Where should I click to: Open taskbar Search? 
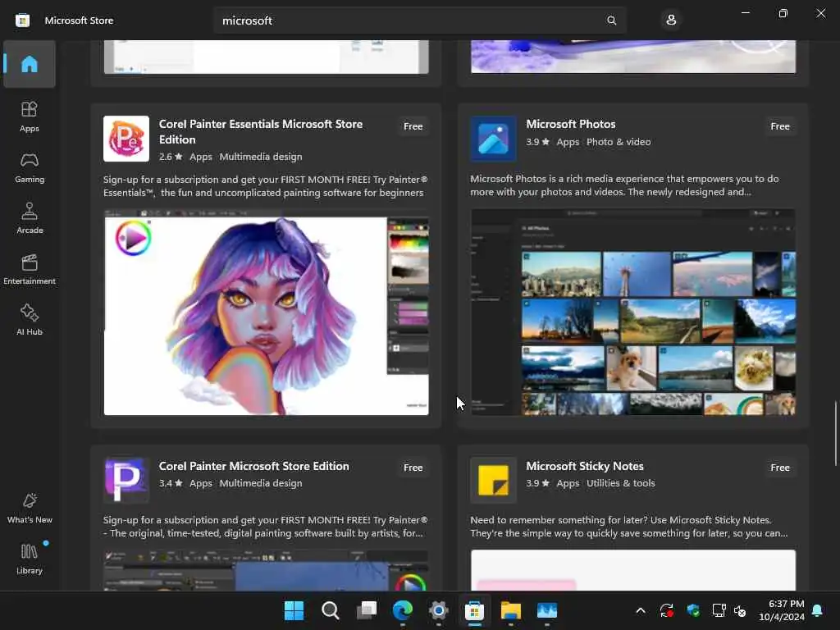point(331,610)
